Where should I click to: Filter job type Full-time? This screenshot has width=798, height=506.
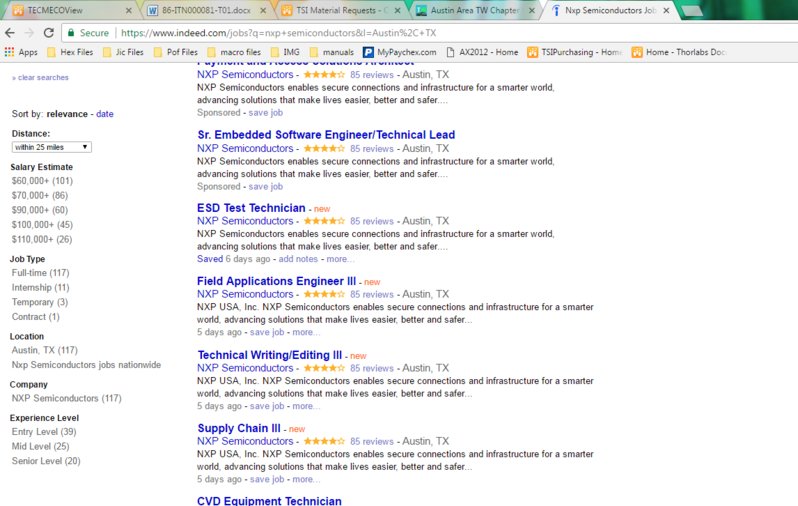point(40,273)
